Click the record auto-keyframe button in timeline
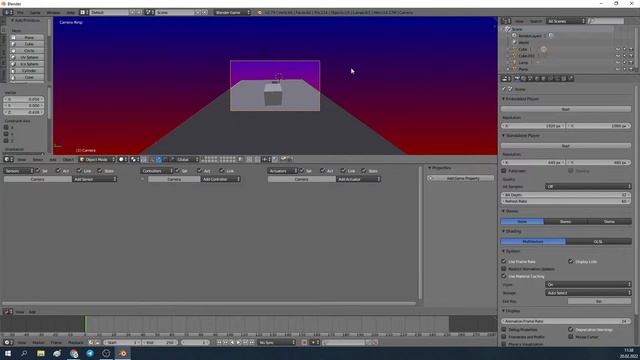Screen dimensions: 640x360 pyautogui.click(x=304, y=342)
